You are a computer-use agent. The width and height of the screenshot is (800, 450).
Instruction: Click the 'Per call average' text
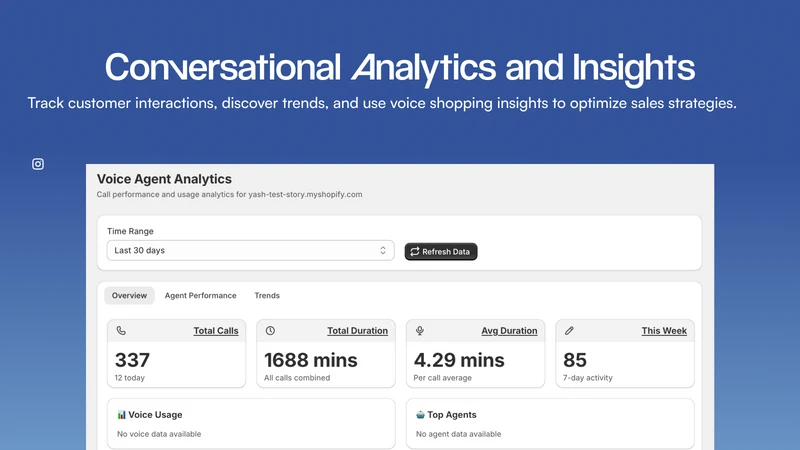coord(442,378)
